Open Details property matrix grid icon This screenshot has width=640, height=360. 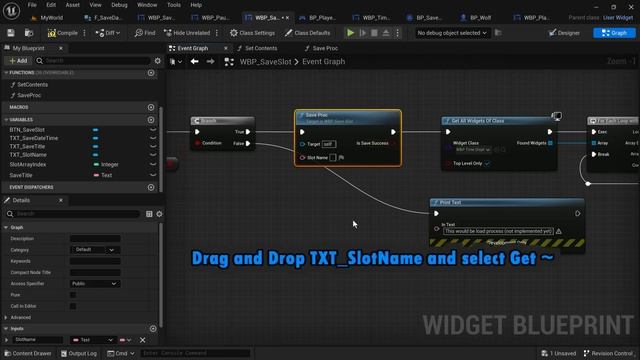point(149,214)
